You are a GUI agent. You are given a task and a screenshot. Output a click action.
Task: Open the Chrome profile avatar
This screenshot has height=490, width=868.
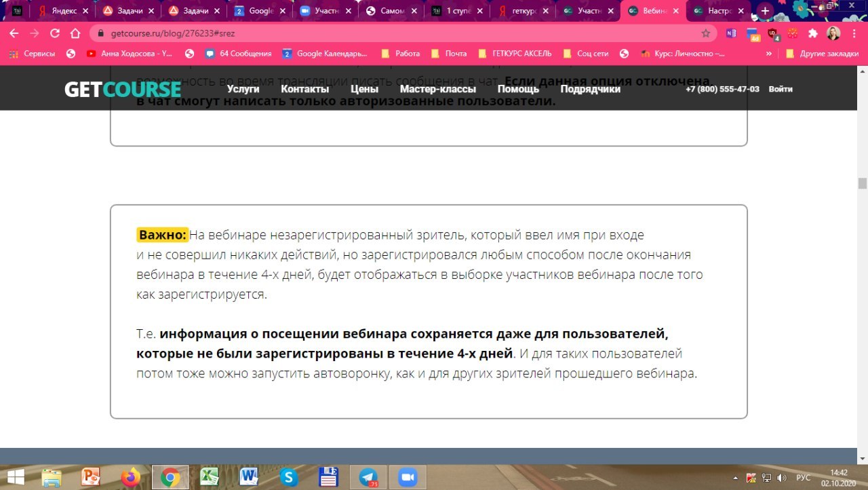click(x=833, y=33)
